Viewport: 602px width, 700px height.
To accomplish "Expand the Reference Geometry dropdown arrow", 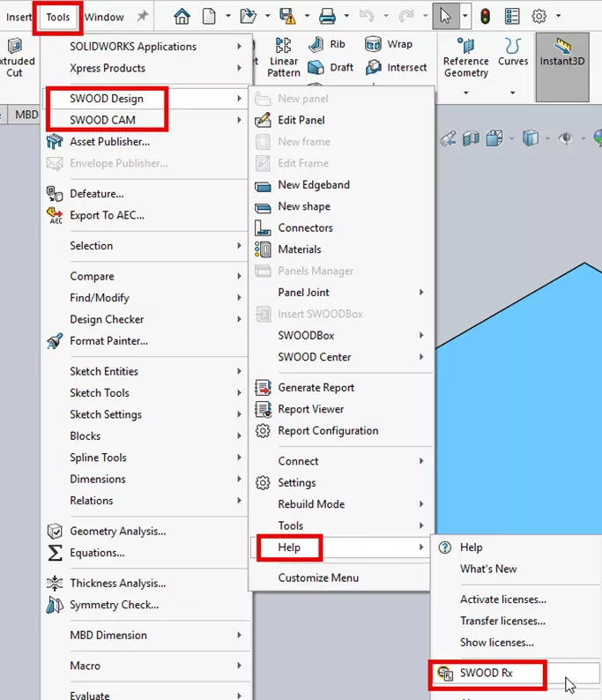I will (465, 93).
